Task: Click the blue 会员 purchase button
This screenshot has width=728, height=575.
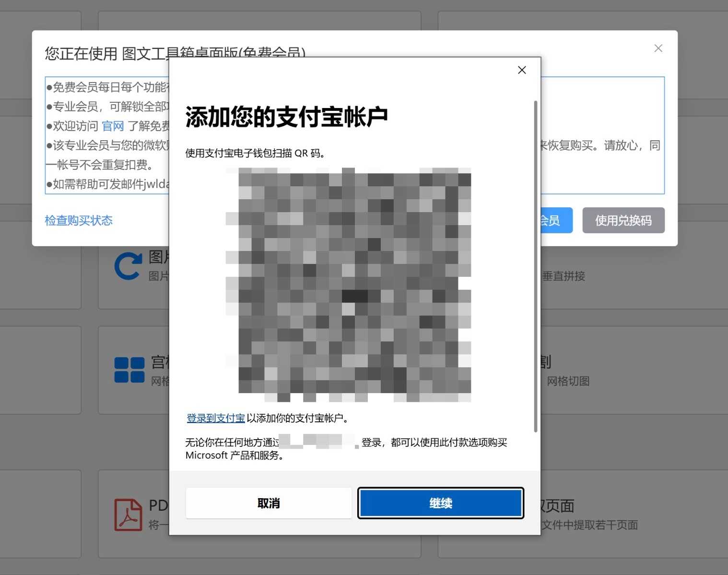Action: pos(556,220)
